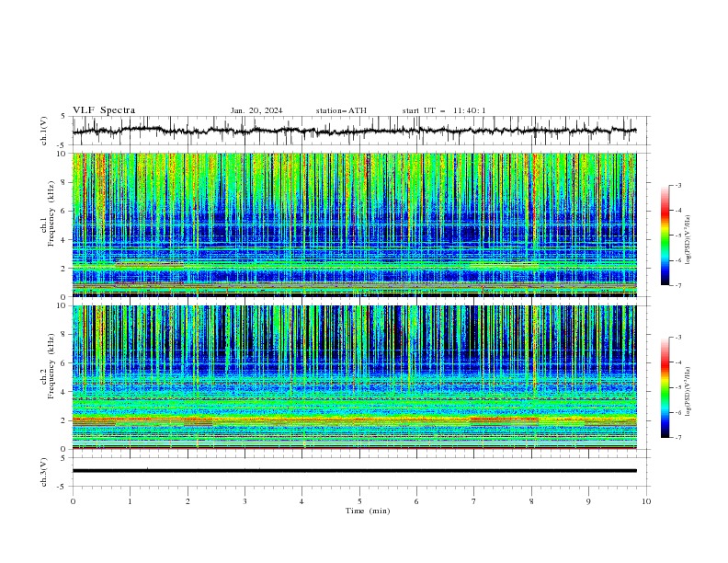Image resolution: width=728 pixels, height=563 pixels.
Task: Select the date text "Jan. 20, 2024"
Action: 256,110
